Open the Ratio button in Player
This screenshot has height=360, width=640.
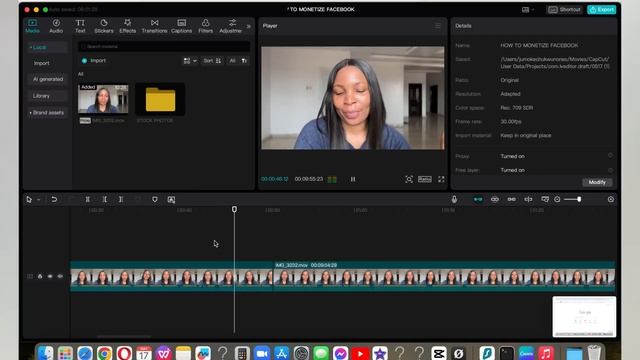(424, 179)
